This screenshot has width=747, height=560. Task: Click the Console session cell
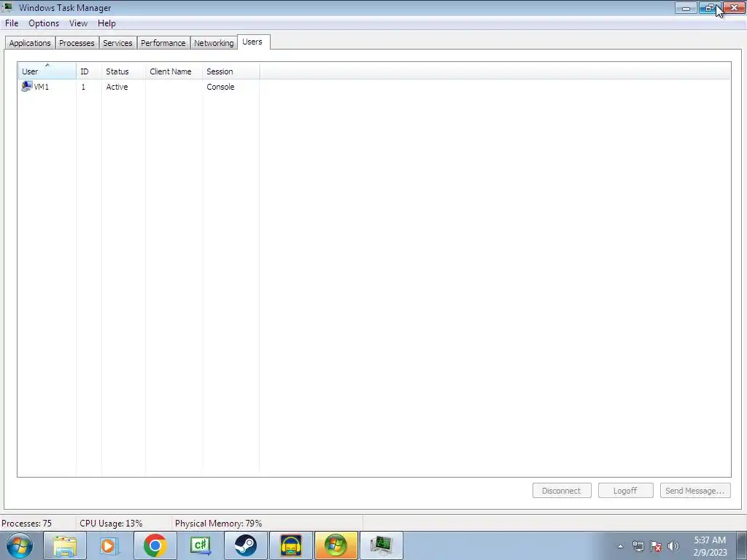pyautogui.click(x=220, y=87)
